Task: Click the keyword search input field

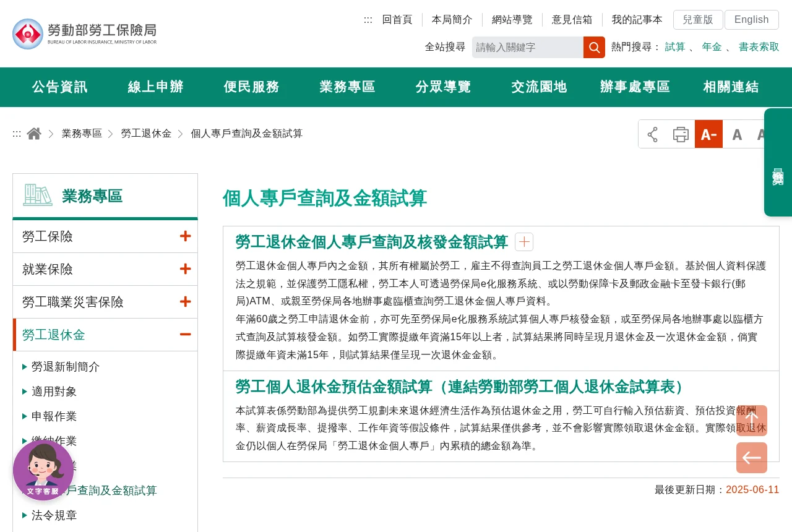Action: (528, 47)
